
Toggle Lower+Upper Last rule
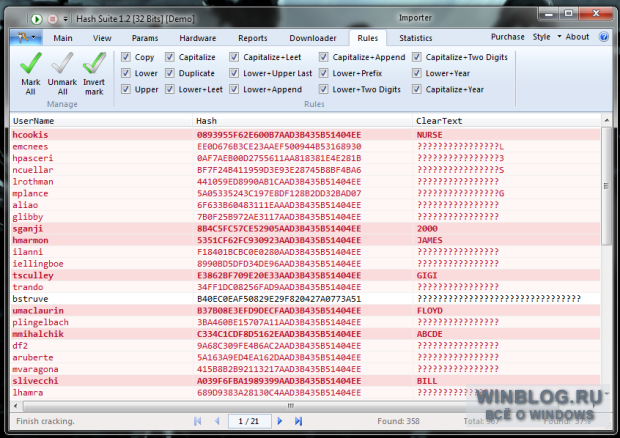234,73
